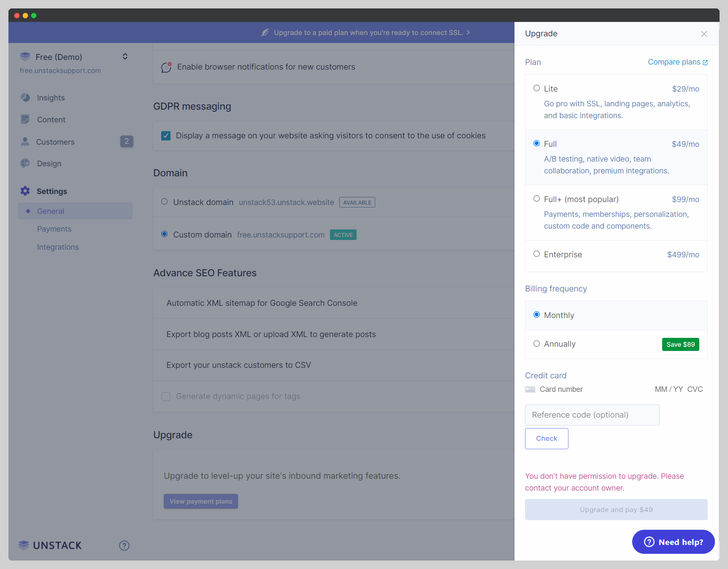Uncheck the cookies consent message checkbox
Viewport: 728px width, 569px height.
pyautogui.click(x=165, y=135)
